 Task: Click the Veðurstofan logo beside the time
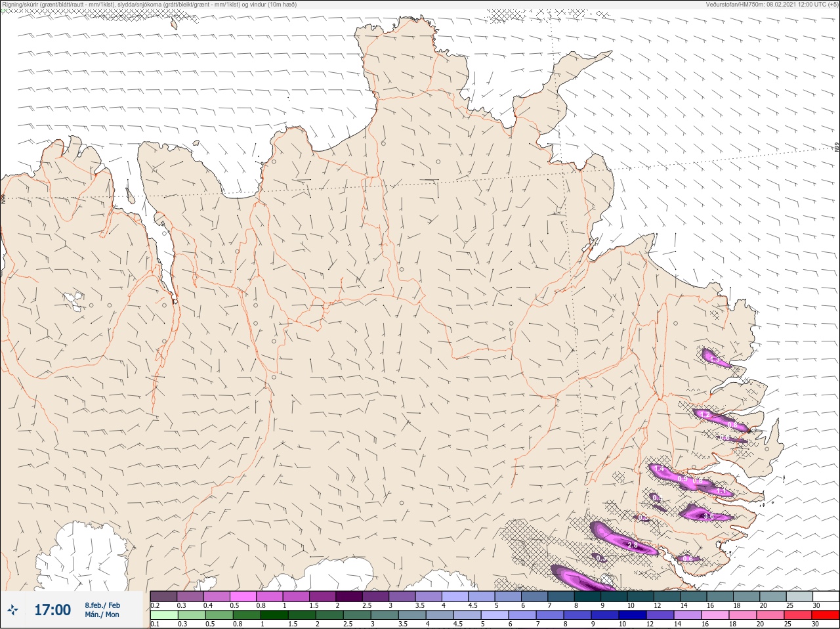tap(13, 611)
